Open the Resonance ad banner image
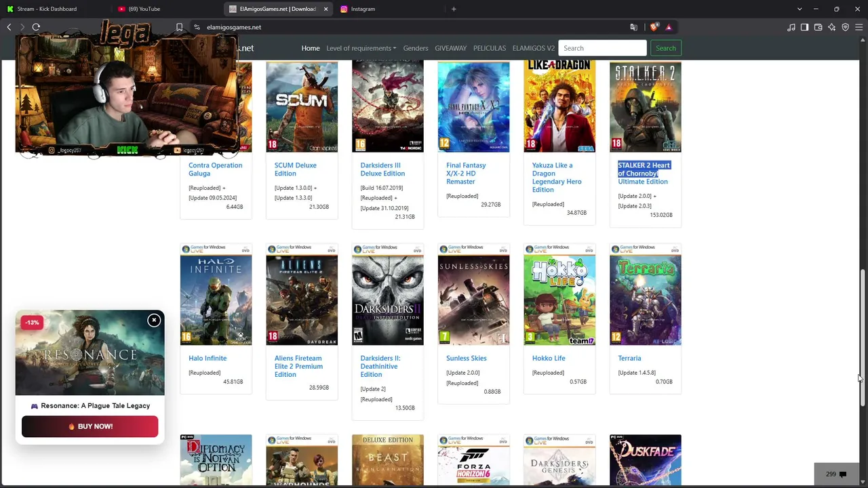 [90, 352]
